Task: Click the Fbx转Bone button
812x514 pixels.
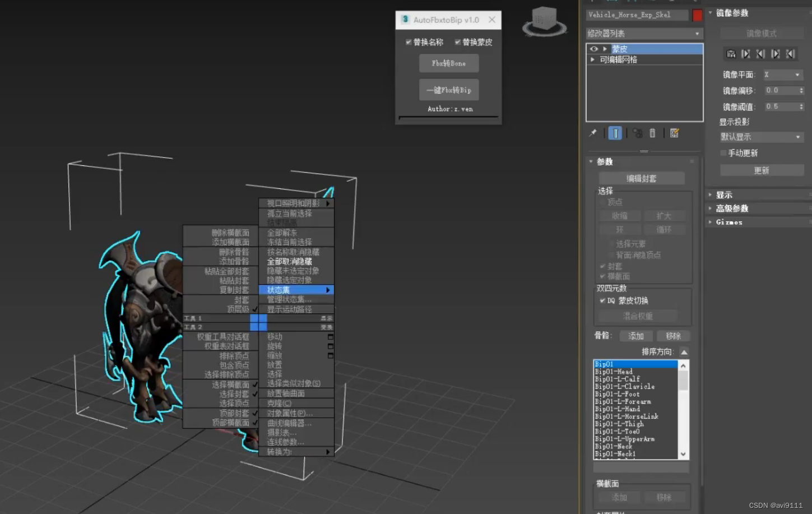Action: (x=449, y=63)
